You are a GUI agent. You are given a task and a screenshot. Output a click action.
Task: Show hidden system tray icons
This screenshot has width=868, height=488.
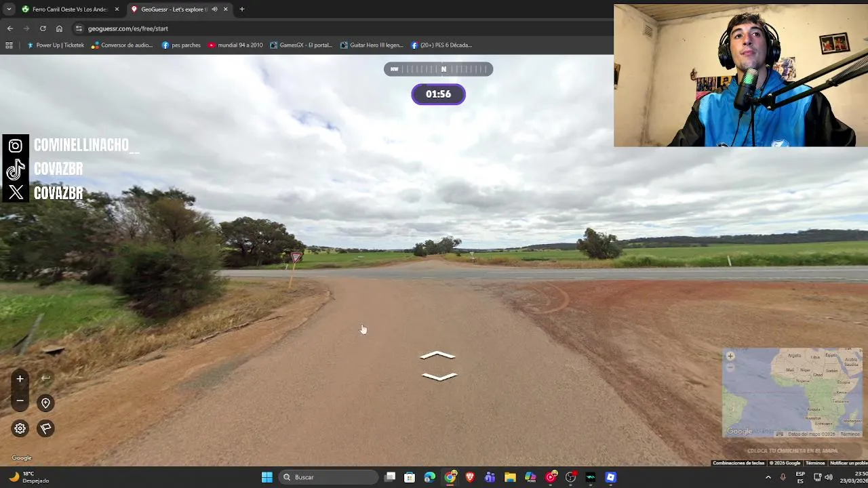[x=768, y=477]
